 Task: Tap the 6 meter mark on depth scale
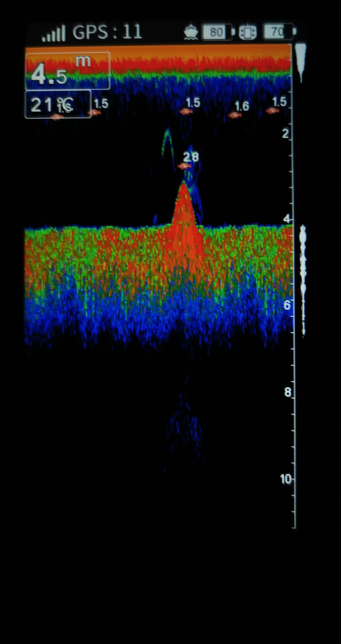(287, 305)
